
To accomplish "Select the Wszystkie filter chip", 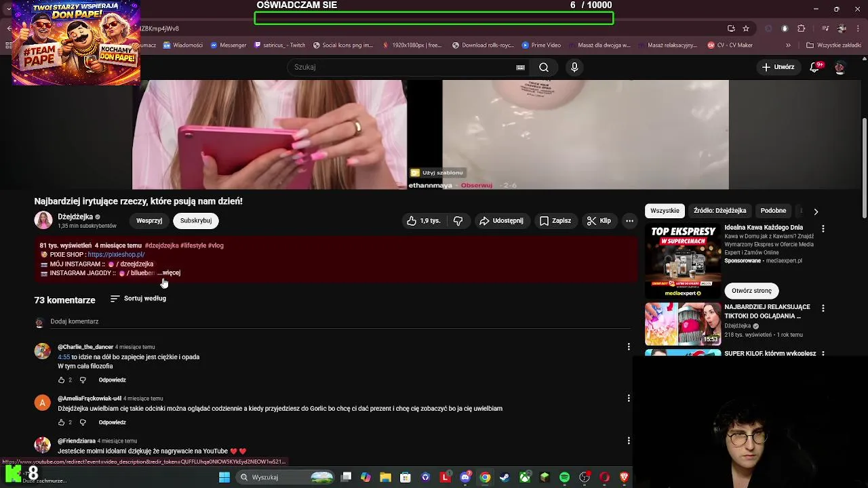I will 665,211.
